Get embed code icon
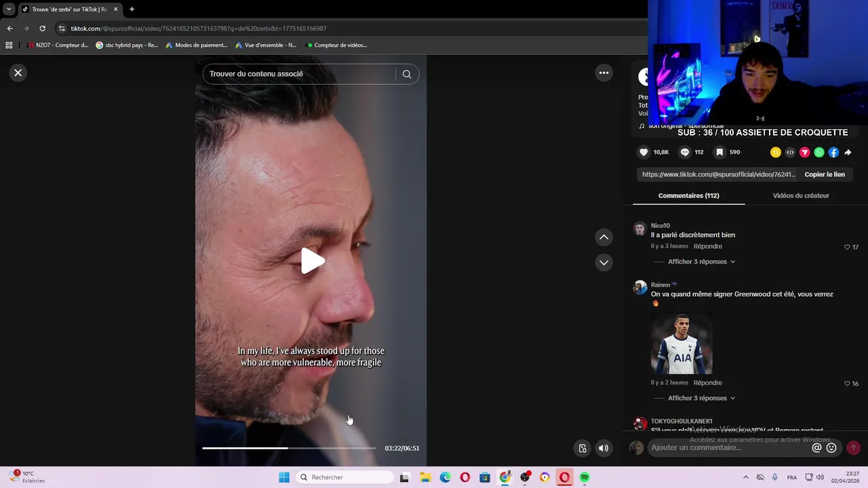This screenshot has height=488, width=868. click(x=790, y=152)
